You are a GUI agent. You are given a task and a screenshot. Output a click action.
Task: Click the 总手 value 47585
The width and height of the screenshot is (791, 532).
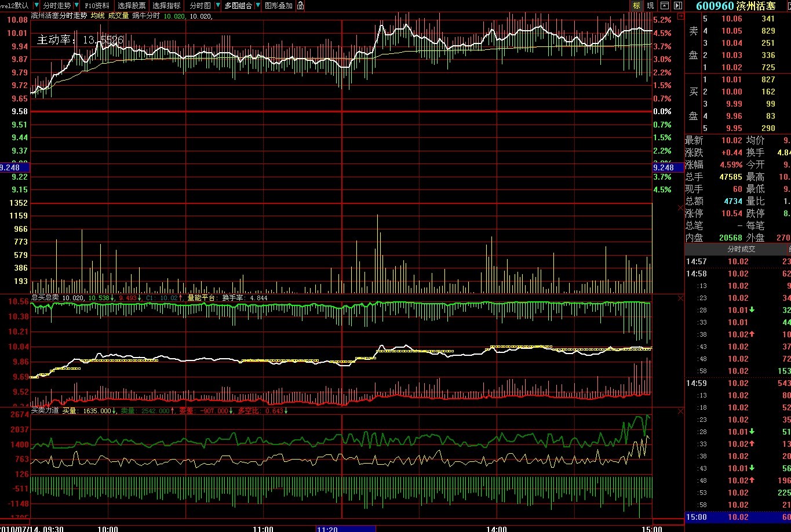731,177
